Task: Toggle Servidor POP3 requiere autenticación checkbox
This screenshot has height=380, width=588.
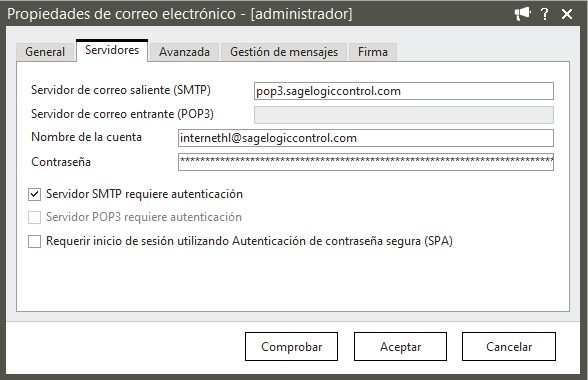Action: click(x=34, y=218)
